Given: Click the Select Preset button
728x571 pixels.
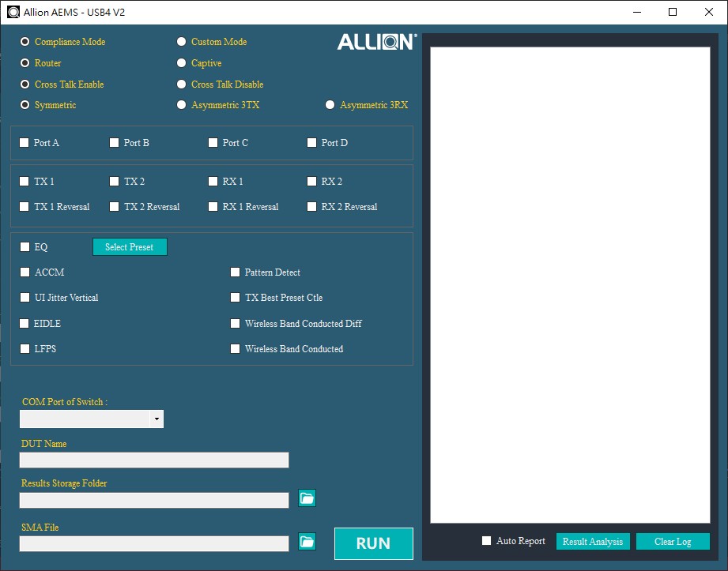Looking at the screenshot, I should click(x=130, y=246).
